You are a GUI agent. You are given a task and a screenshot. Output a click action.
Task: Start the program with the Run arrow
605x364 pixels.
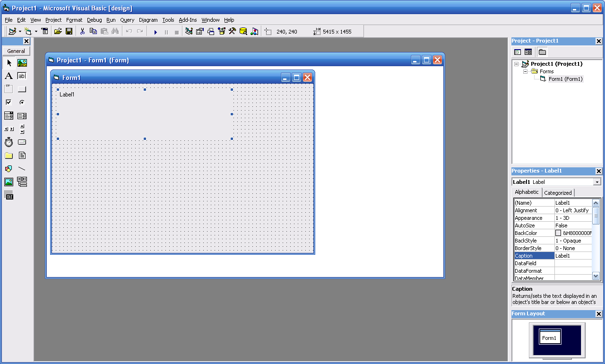click(x=155, y=32)
